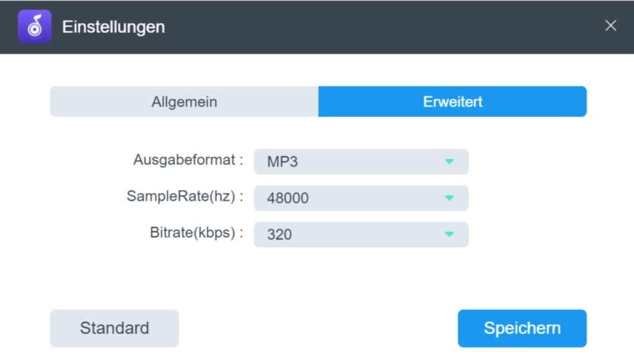Open the Ausgabeformat combo box

[361, 162]
